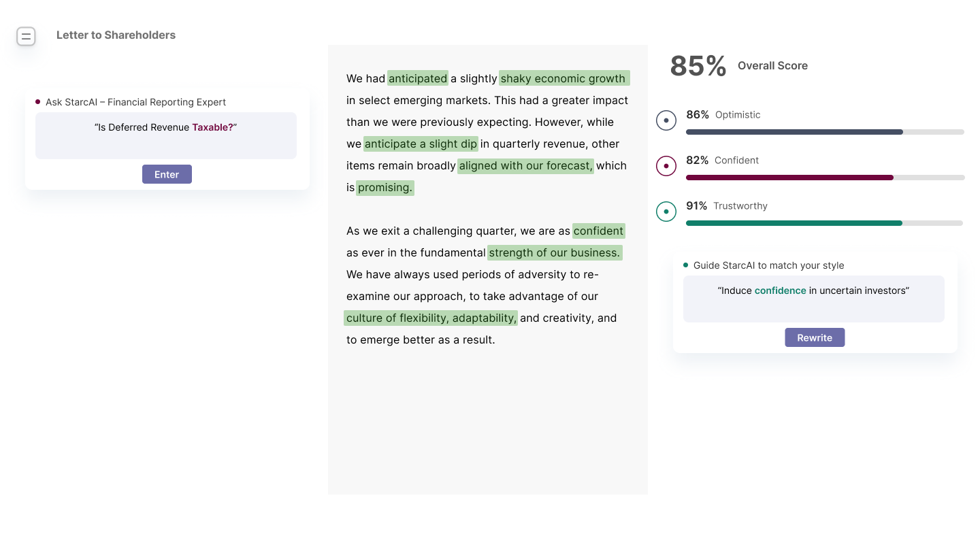Click the Optimistic progress bar
This screenshot has height=534, width=980.
(x=825, y=132)
